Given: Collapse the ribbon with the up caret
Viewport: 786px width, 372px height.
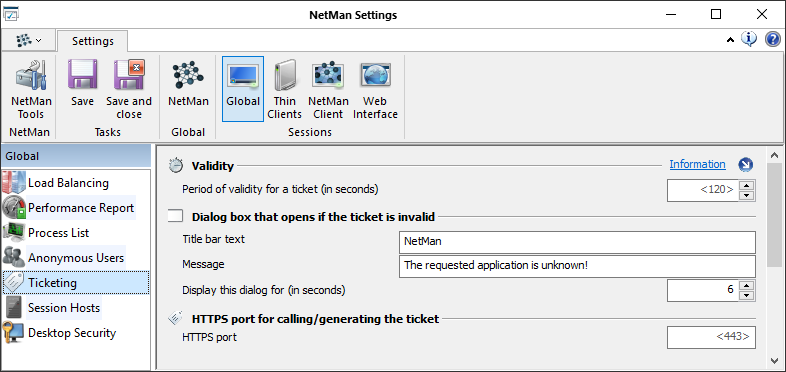Looking at the screenshot, I should (730, 40).
